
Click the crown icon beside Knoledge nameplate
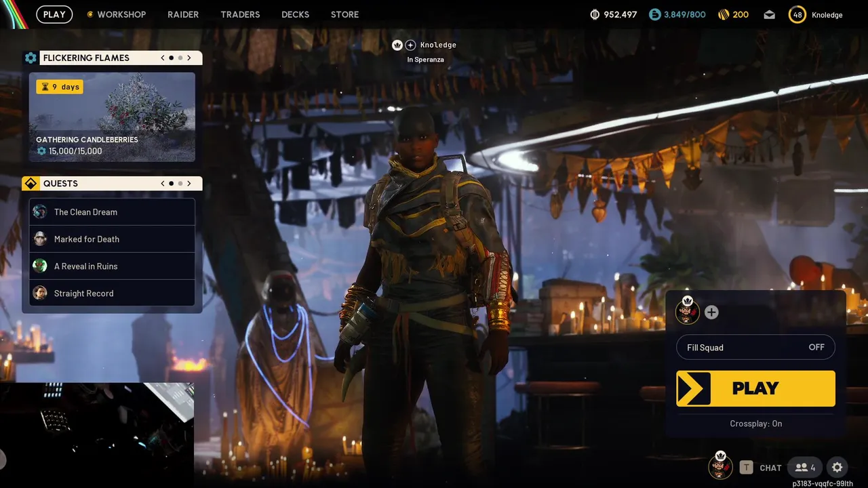click(397, 45)
